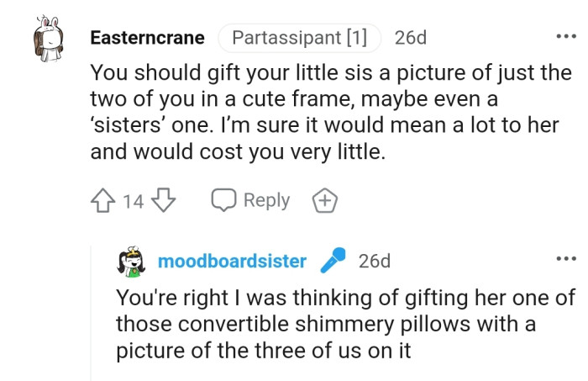Open moodboardsister's avatar image
This screenshot has height=381, width=588.
pyautogui.click(x=131, y=261)
